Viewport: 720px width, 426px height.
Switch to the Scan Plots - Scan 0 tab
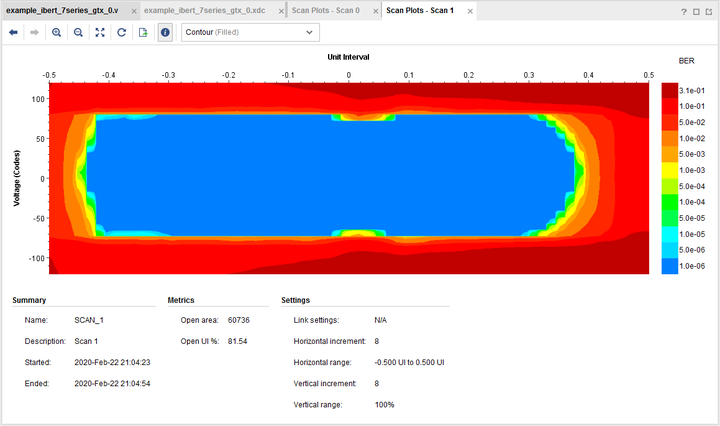[325, 10]
